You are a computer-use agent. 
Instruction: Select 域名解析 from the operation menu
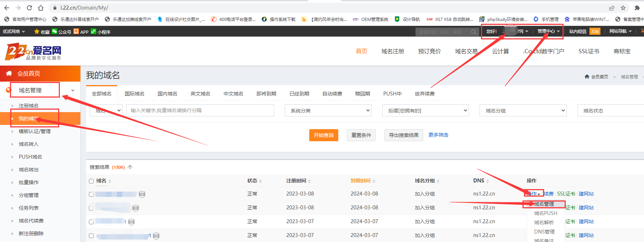point(544,222)
